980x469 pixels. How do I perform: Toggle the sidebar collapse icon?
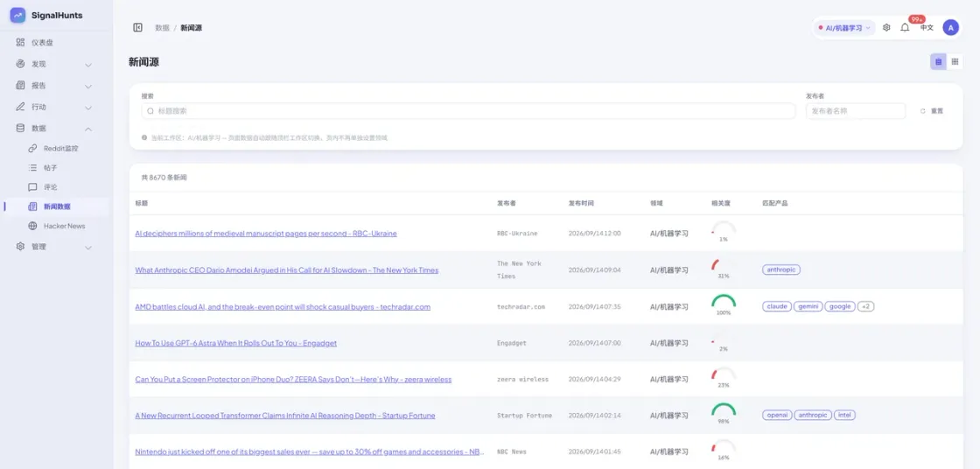tap(137, 27)
